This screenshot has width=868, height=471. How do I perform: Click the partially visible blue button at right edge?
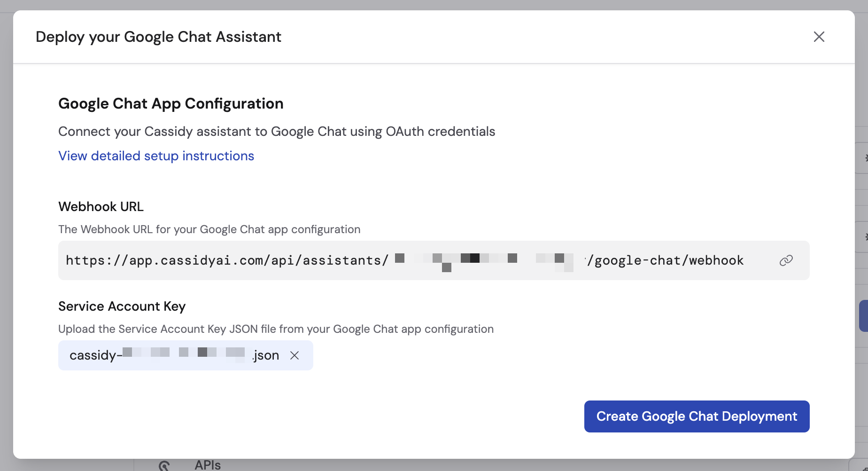coord(865,315)
